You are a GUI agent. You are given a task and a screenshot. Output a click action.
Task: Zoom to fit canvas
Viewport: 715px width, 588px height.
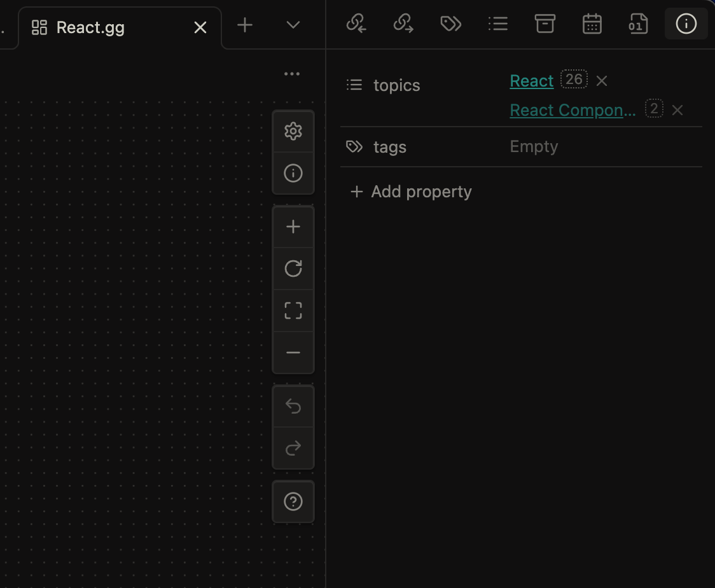click(293, 311)
